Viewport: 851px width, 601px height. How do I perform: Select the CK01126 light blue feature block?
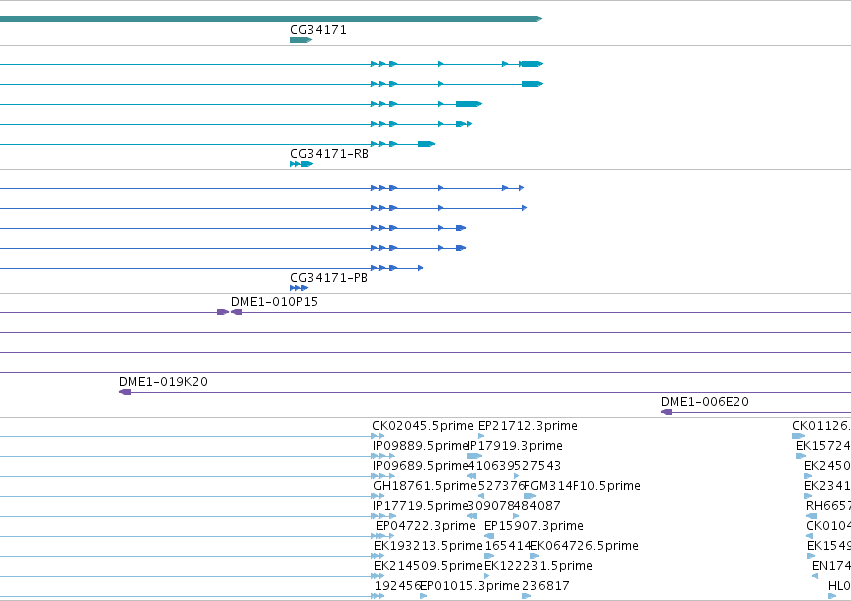798,436
